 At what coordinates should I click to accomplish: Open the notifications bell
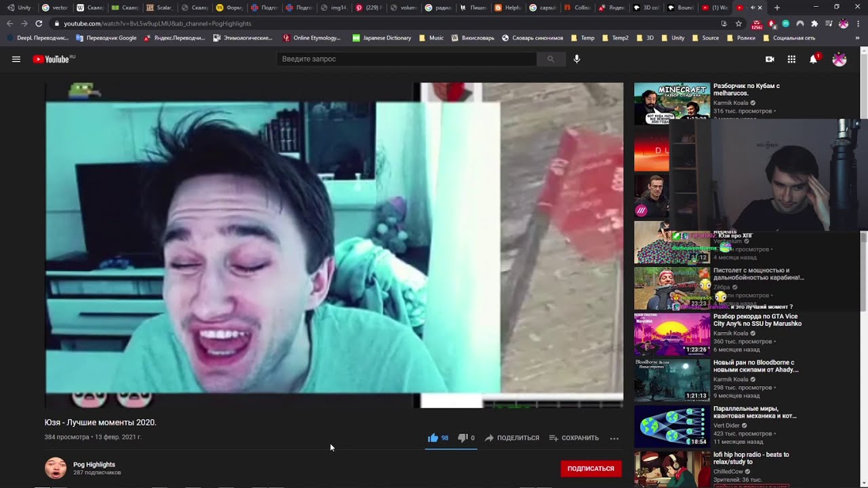tap(813, 59)
